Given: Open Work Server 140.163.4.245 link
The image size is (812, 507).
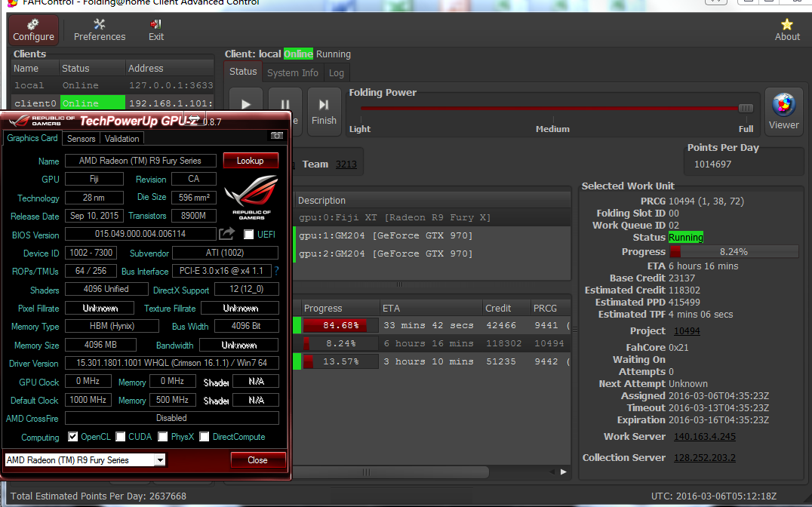Looking at the screenshot, I should coord(704,437).
